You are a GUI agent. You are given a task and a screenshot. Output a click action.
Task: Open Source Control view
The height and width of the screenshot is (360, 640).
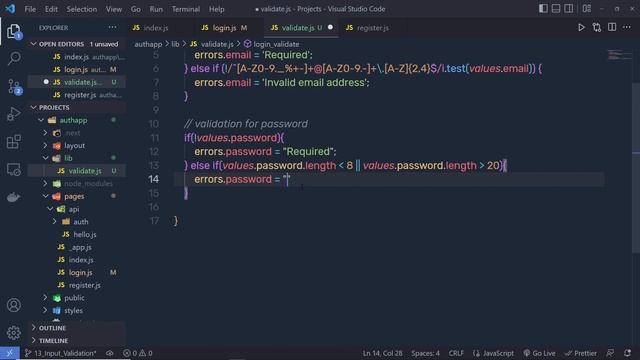pos(14,87)
